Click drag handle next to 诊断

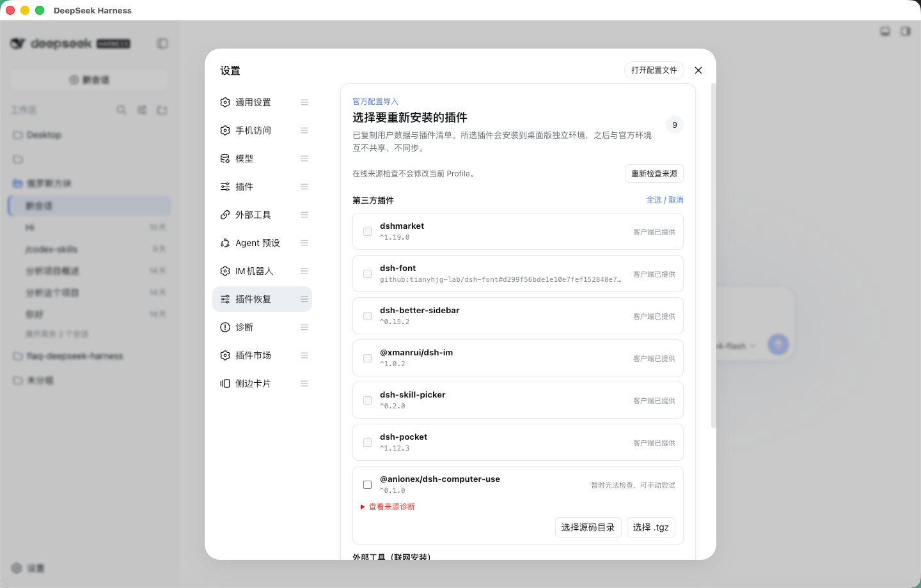[x=304, y=327]
